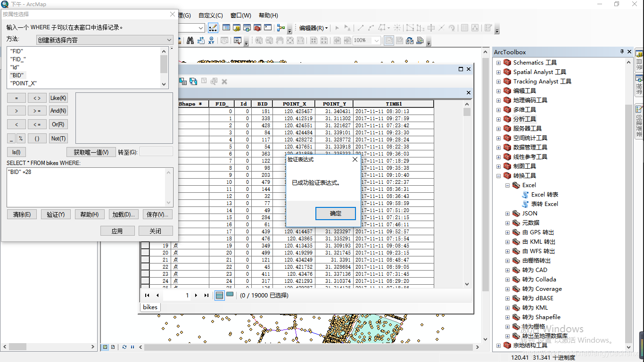Toggle draft mode on Layout toolbar
The height and width of the screenshot is (362, 644).
coord(389,41)
